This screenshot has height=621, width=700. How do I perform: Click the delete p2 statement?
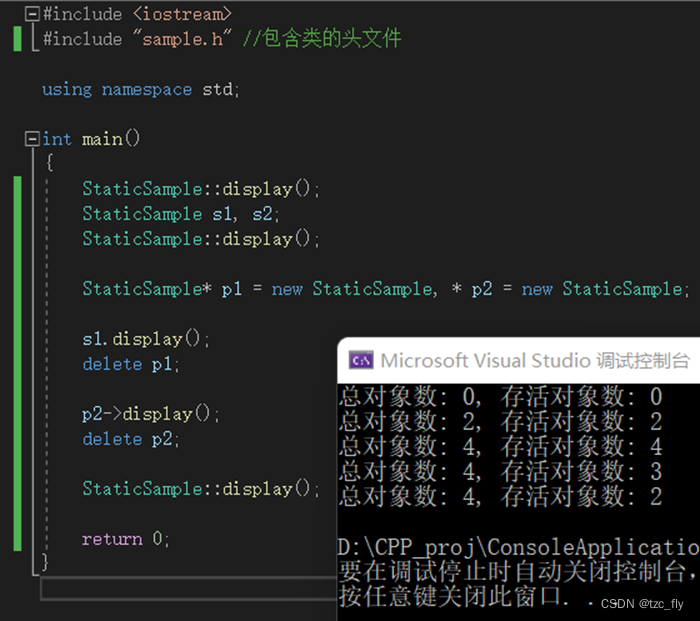pyautogui.click(x=131, y=439)
